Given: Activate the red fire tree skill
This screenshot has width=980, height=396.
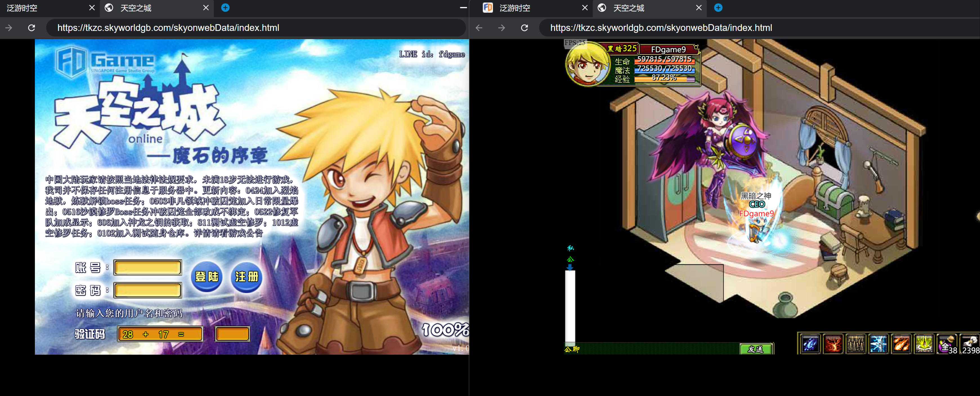Looking at the screenshot, I should tap(833, 344).
